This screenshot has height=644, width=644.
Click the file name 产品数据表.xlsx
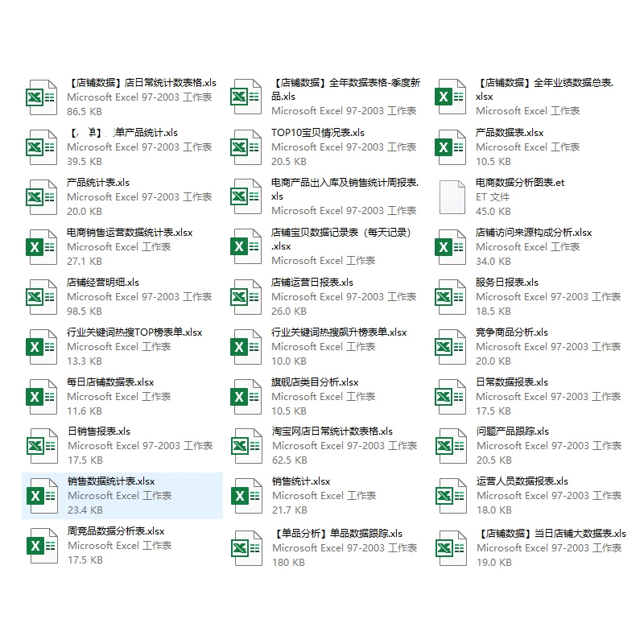(x=510, y=133)
